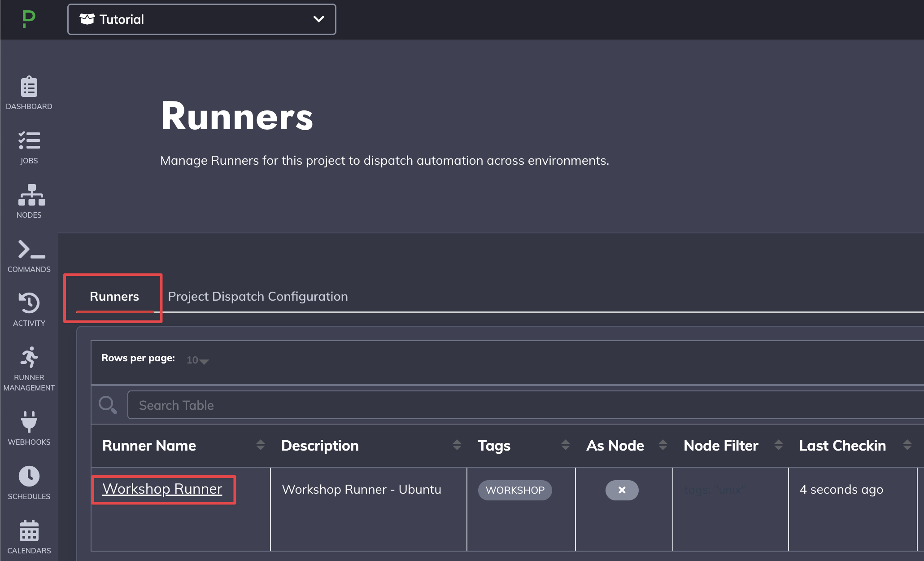The image size is (924, 561).
Task: Click the Runners page heading
Action: pyautogui.click(x=237, y=116)
